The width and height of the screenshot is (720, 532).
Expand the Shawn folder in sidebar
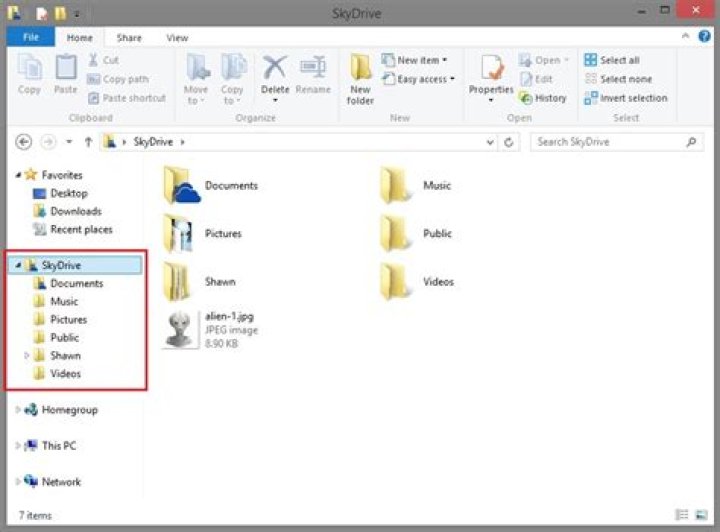(27, 355)
